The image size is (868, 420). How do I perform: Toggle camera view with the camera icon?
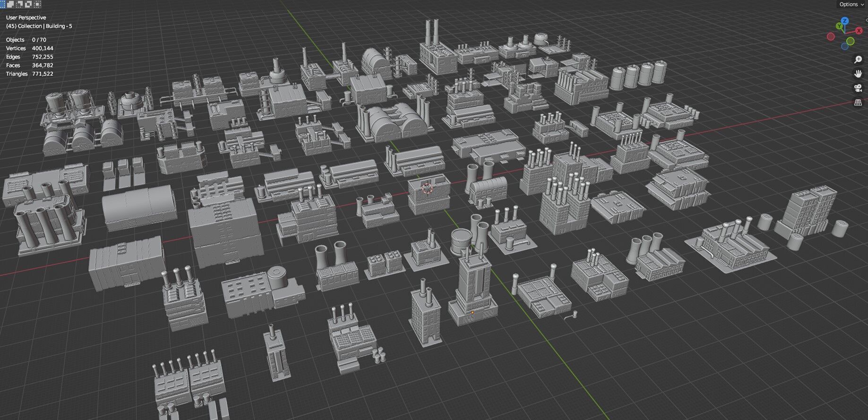pyautogui.click(x=858, y=88)
